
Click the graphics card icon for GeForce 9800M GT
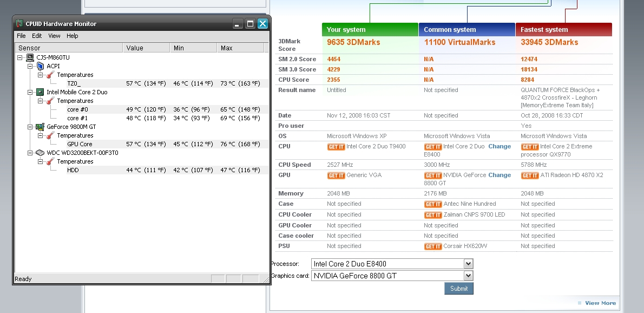[x=40, y=127]
